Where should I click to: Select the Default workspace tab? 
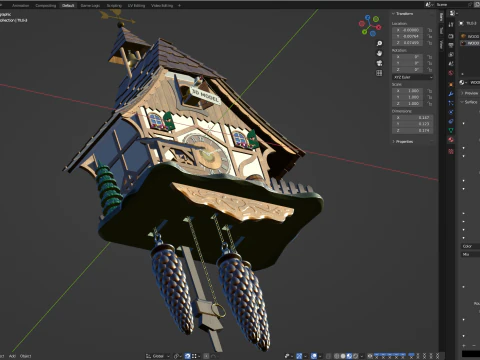(68, 5)
